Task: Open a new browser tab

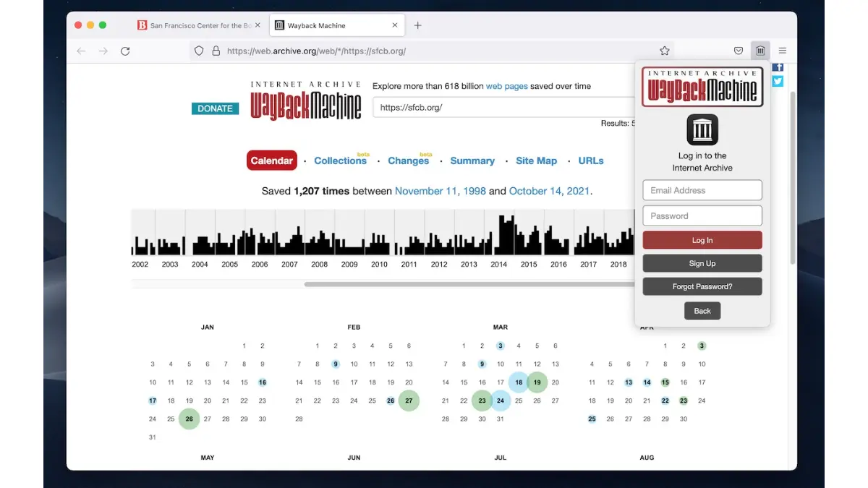Action: click(417, 25)
